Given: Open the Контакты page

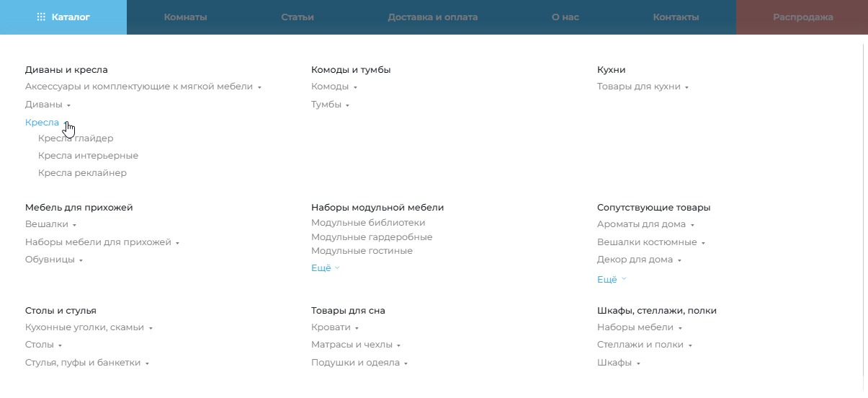Looking at the screenshot, I should [x=676, y=17].
